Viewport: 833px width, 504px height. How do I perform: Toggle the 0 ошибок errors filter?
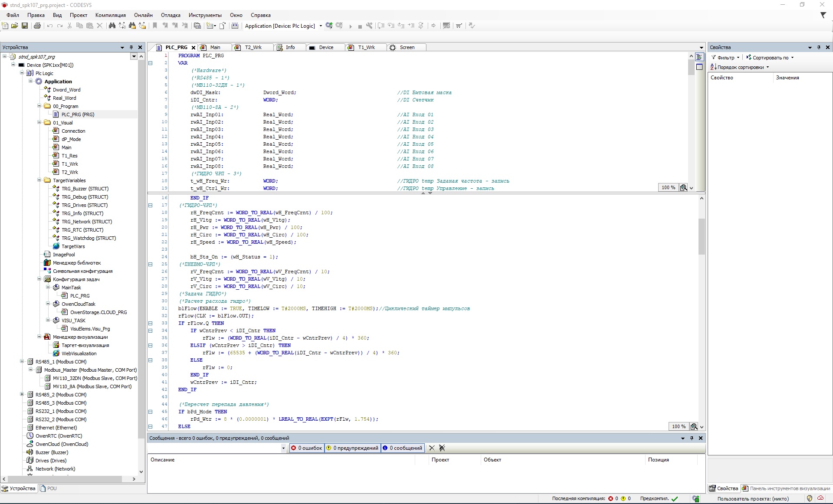point(307,448)
